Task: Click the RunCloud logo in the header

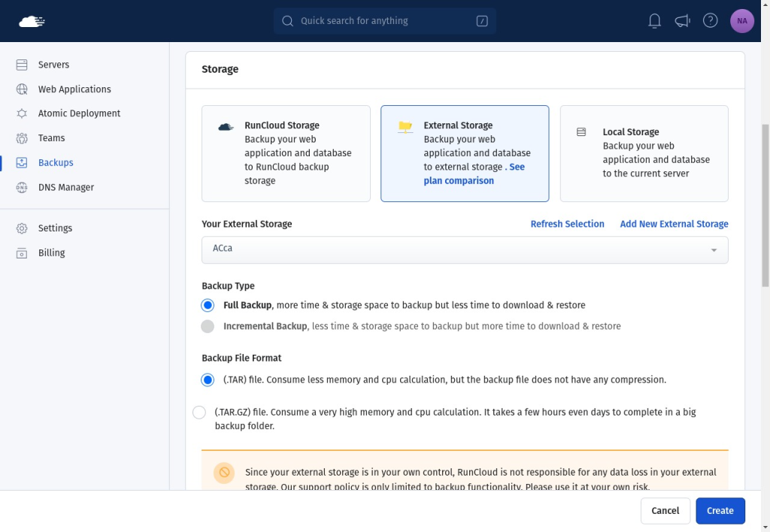Action: coord(32,21)
